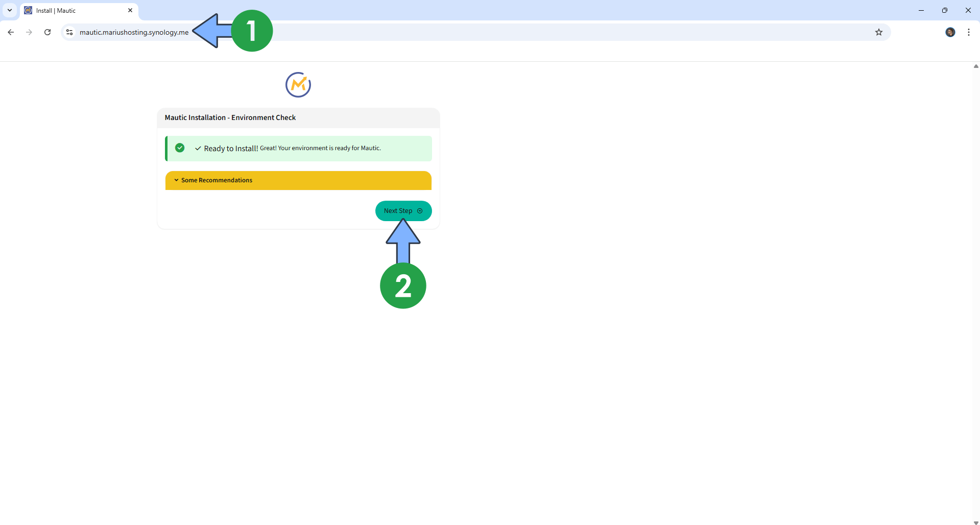This screenshot has width=980, height=525.
Task: Click the Next Step button
Action: pos(403,211)
